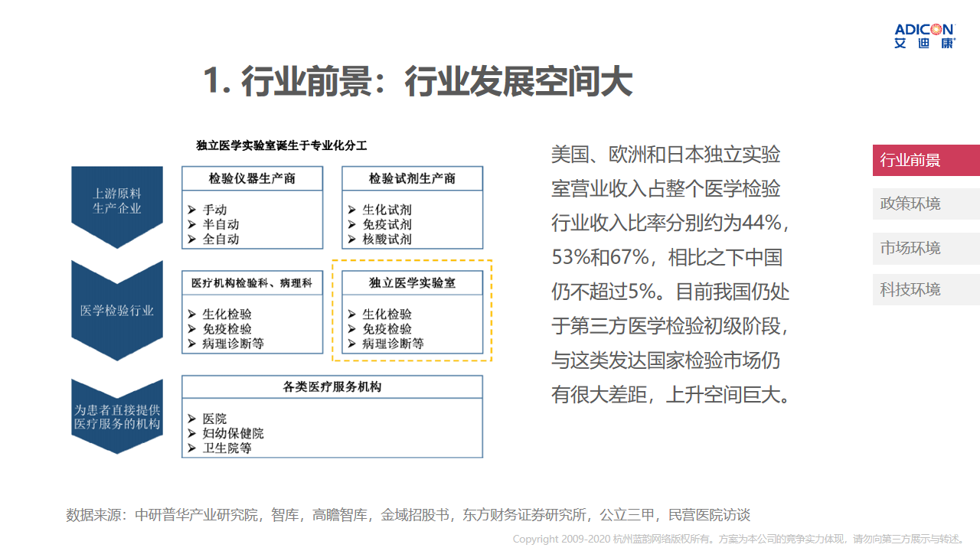
Task: Click the 检验试剂生产商 box header
Action: click(x=412, y=178)
